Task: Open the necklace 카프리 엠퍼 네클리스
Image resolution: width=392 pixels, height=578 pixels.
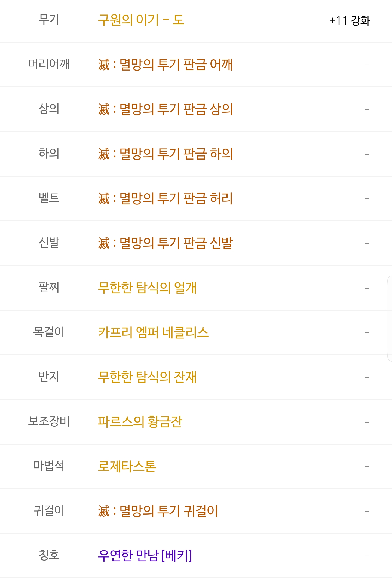Action: [153, 332]
